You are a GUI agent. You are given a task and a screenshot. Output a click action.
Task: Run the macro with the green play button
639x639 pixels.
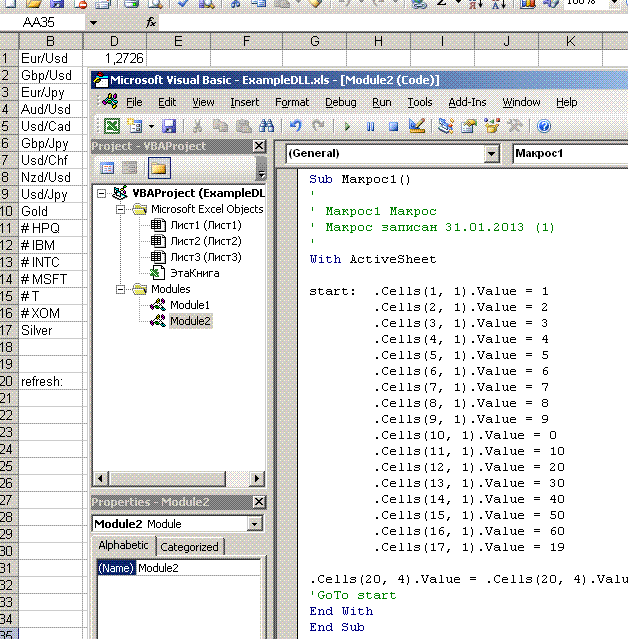click(x=347, y=127)
